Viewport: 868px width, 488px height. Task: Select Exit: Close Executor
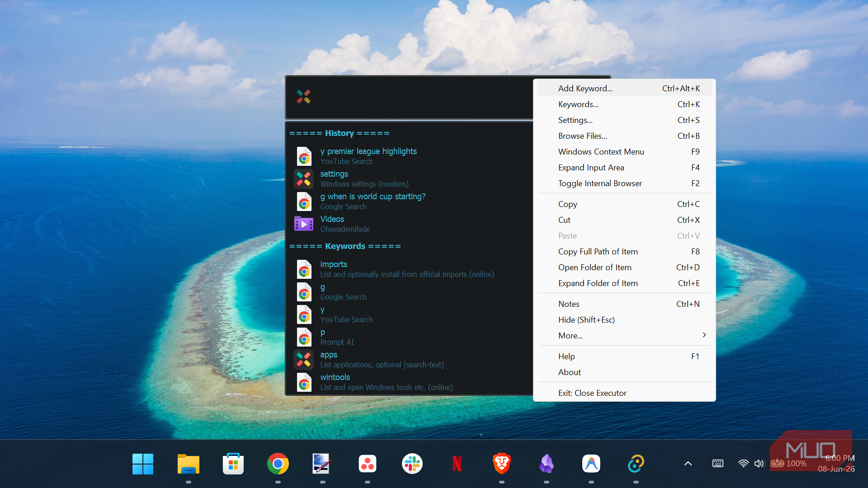point(625,393)
